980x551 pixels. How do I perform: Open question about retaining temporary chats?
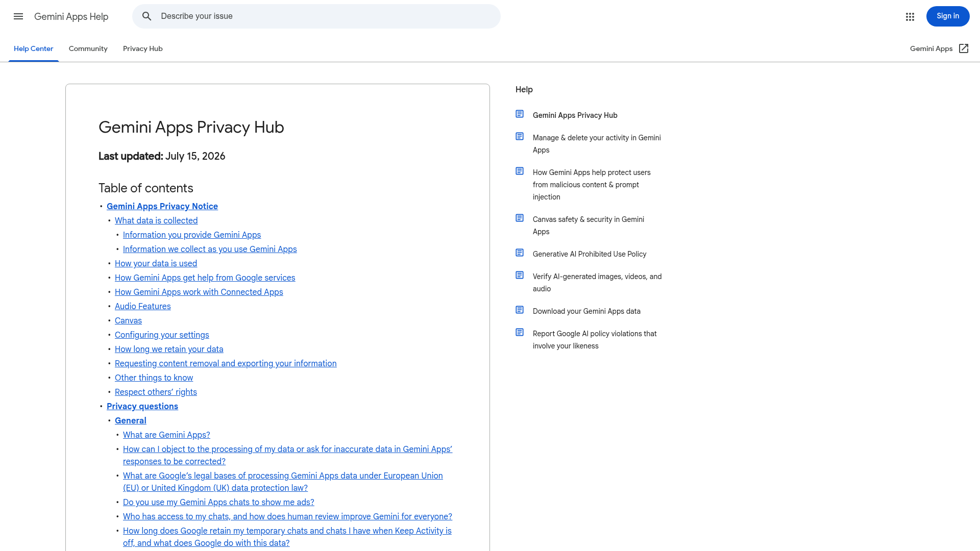(x=287, y=537)
